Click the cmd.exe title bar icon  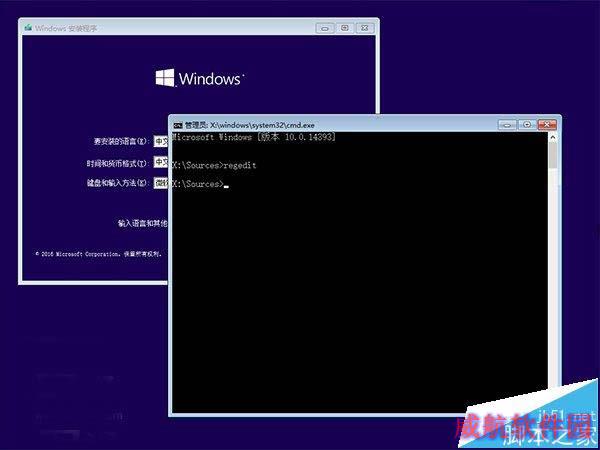click(x=178, y=125)
